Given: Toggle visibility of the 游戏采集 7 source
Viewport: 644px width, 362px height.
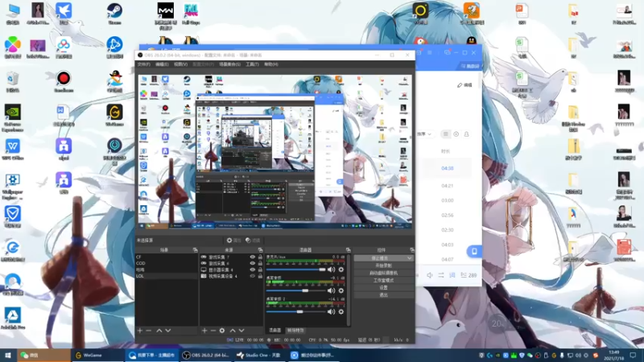Looking at the screenshot, I should click(253, 257).
